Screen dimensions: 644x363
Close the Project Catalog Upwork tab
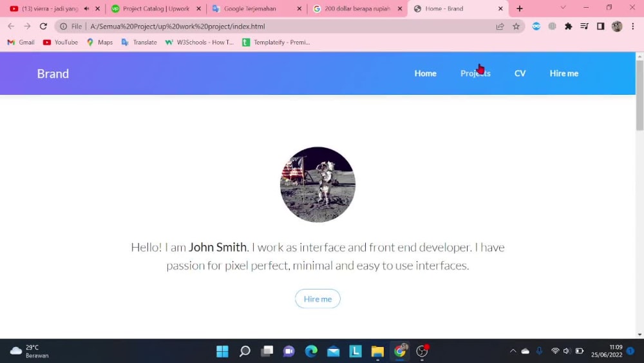point(198,8)
